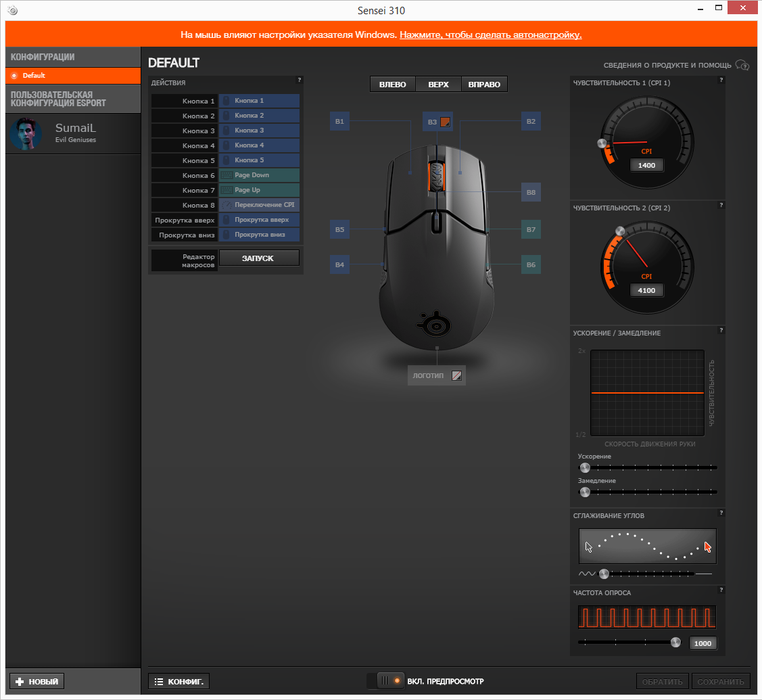This screenshot has width=762, height=700.
Task: Minimize the Sensei 310 window
Action: point(700,9)
